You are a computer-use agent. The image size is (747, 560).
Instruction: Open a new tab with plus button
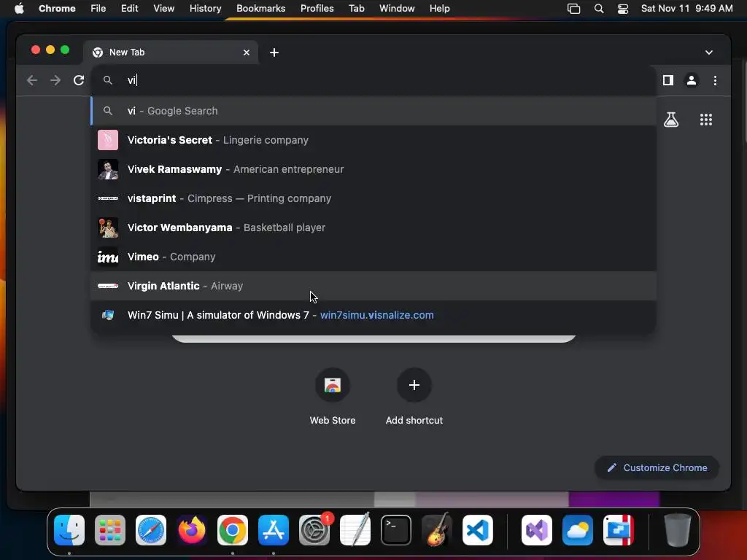point(274,52)
